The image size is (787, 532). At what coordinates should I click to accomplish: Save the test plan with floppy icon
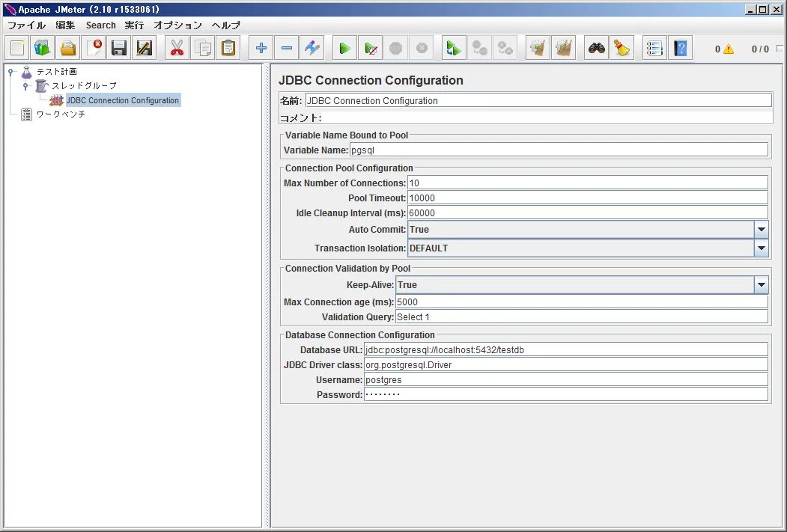(x=119, y=48)
